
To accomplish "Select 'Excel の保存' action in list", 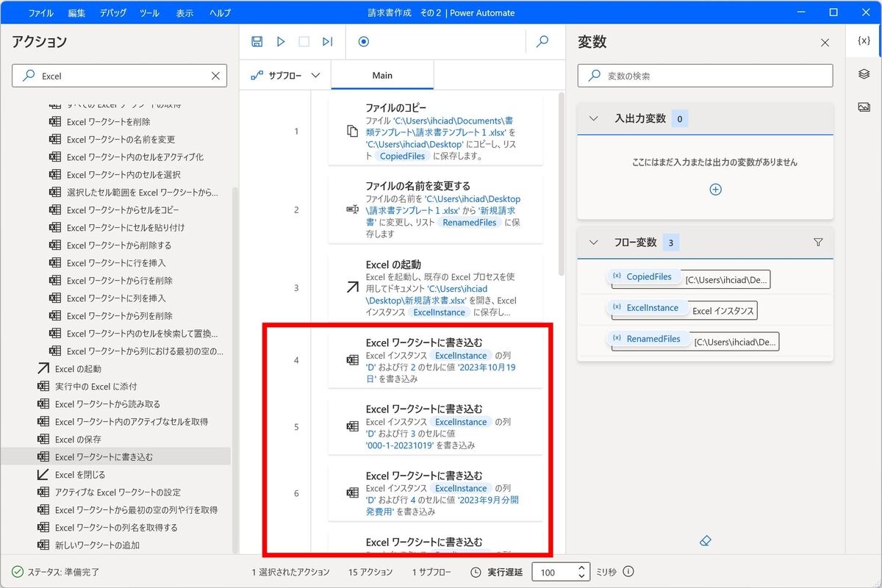I will coord(78,440).
